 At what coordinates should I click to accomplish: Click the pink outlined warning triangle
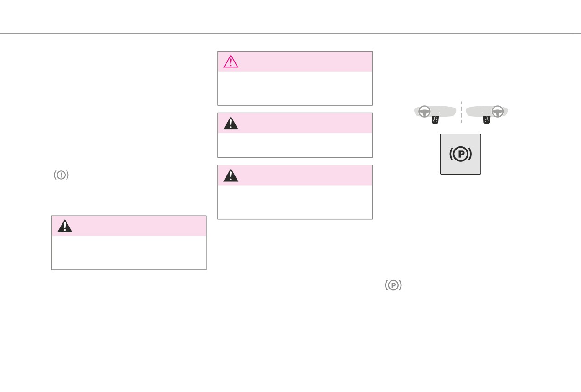click(x=231, y=61)
